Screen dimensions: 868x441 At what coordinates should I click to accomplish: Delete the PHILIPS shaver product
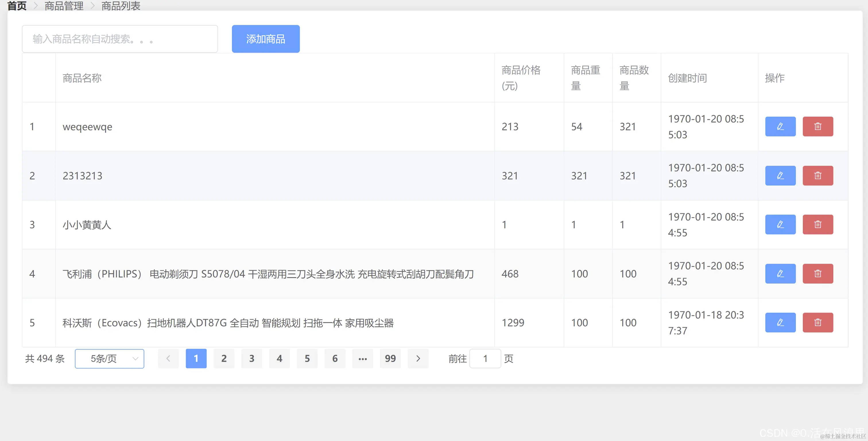817,274
